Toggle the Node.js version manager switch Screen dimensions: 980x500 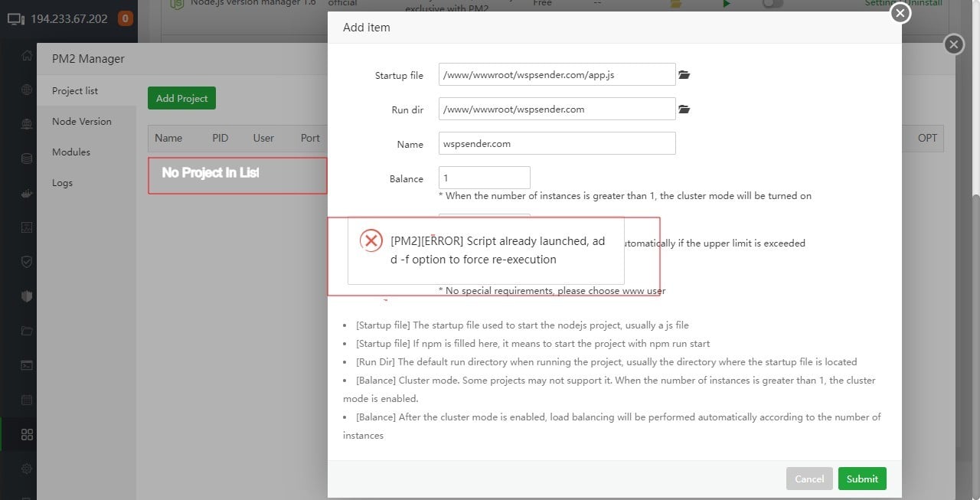point(773,4)
